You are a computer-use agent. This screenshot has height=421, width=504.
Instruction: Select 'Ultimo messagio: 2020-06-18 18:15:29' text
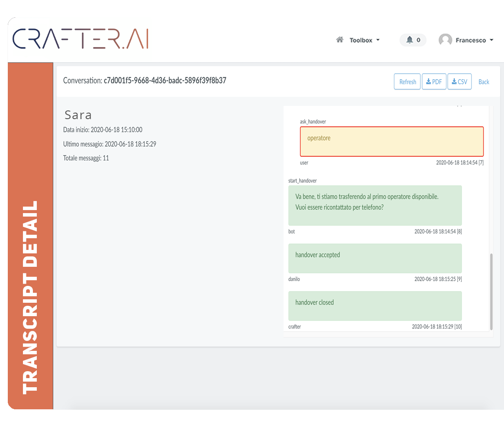point(110,144)
